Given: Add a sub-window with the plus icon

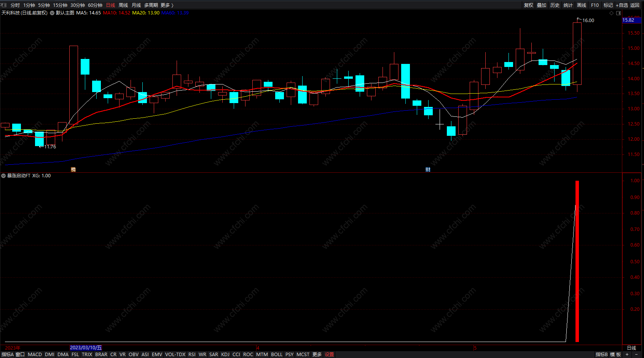Looking at the screenshot, I should 627,355.
